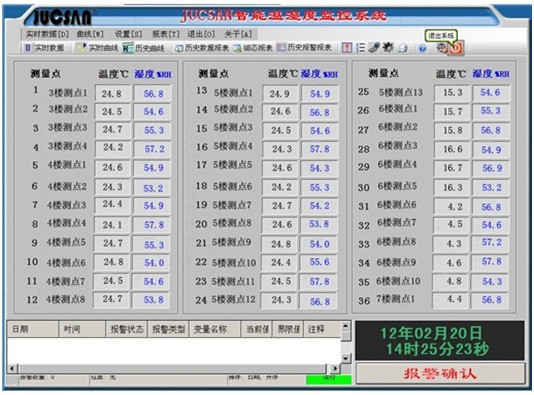Viewport: 534px width, 395px height.
Task: Click the alarm list scroll right arrow
Action: point(335,368)
